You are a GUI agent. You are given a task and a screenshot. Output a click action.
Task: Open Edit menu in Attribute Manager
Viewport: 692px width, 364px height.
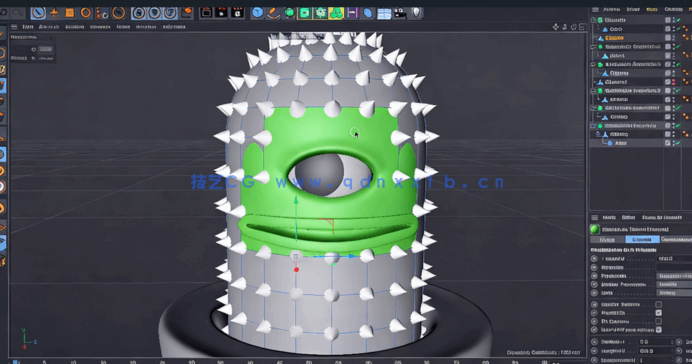(628, 218)
